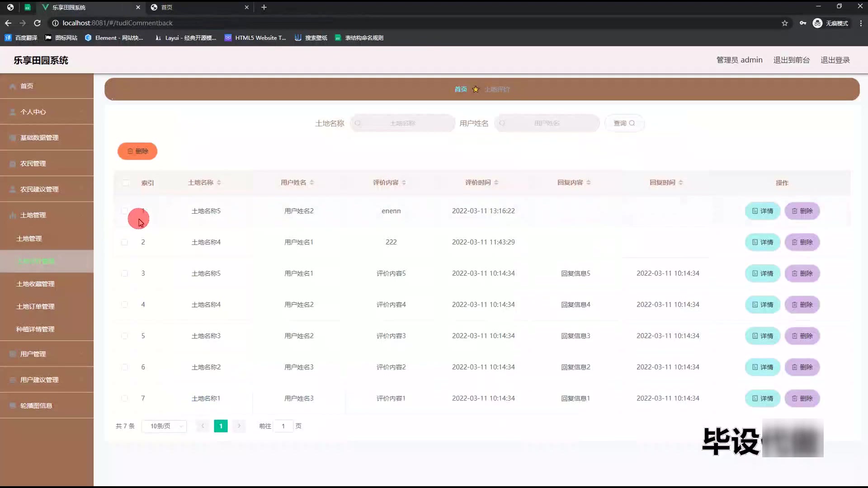Delete the 评价内容3 row
Screen dimensions: 868x488
(x=802, y=336)
